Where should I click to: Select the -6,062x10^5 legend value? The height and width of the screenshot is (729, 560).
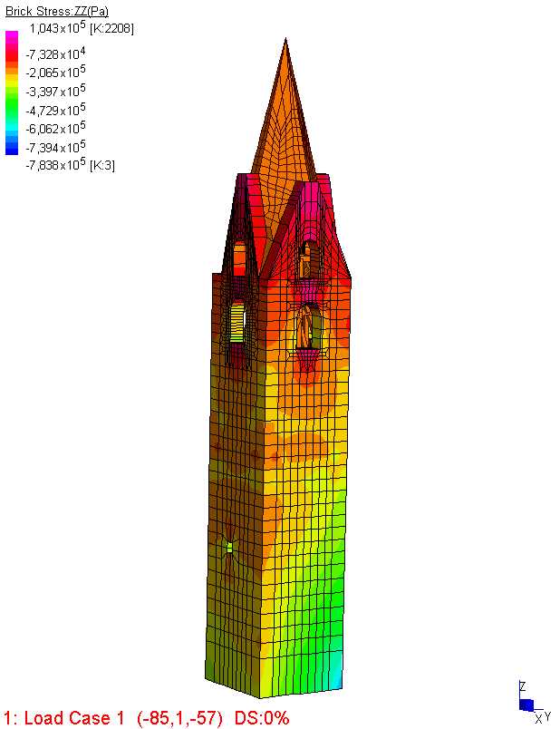55,129
